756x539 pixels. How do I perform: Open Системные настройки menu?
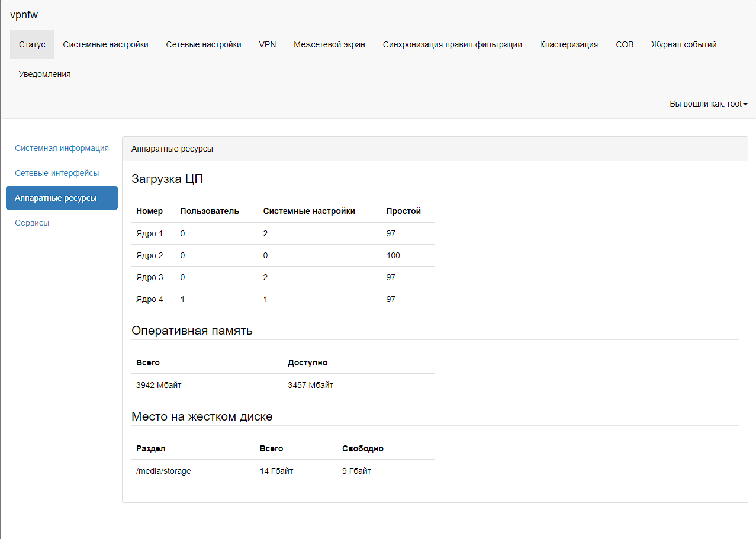click(x=105, y=44)
